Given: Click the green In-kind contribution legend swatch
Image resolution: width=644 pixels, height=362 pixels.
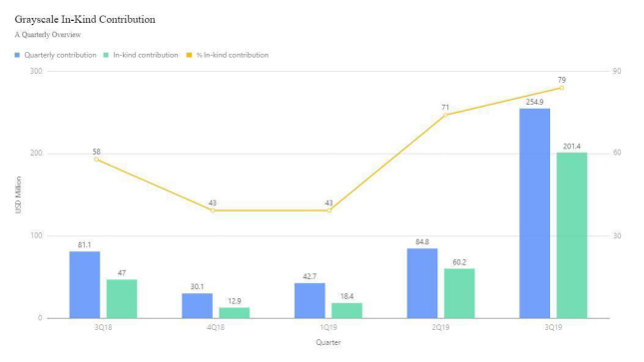Looking at the screenshot, I should 106,55.
